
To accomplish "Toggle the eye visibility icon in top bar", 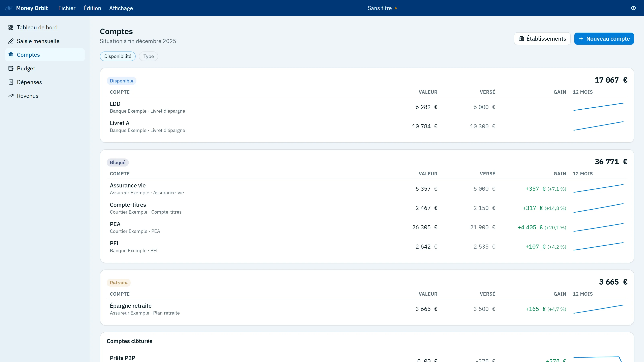I will tap(634, 8).
